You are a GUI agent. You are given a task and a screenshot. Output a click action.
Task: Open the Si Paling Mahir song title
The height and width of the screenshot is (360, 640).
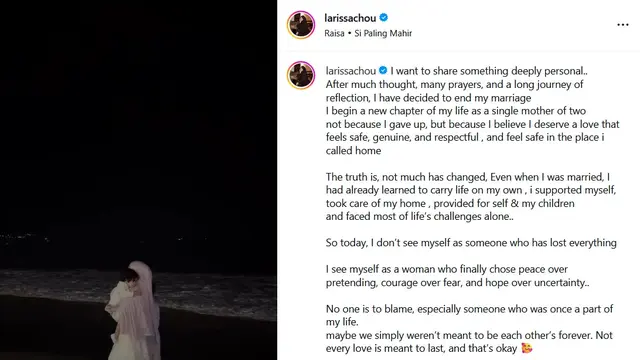[x=383, y=33]
